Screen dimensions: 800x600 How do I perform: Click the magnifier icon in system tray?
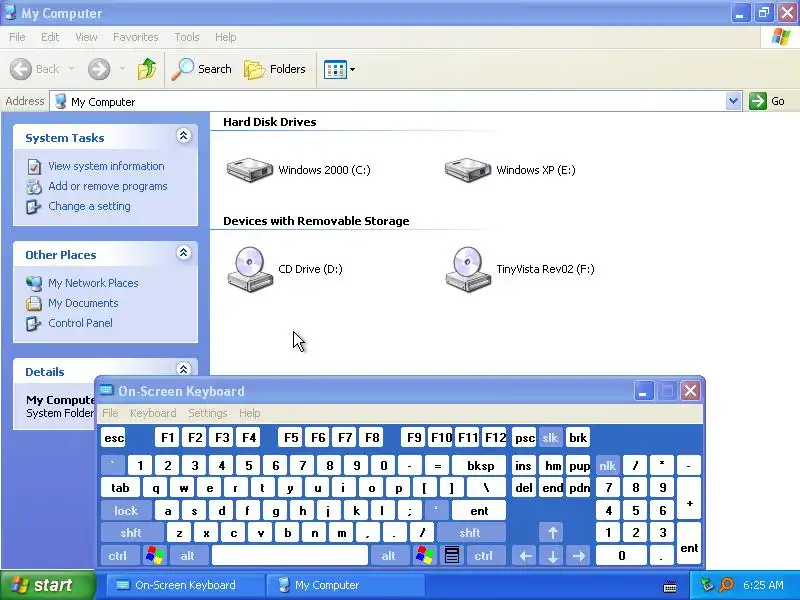click(x=726, y=585)
